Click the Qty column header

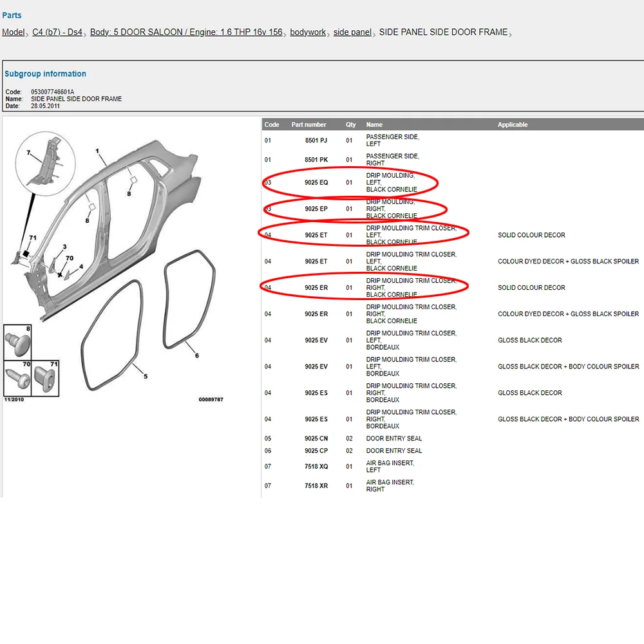point(350,124)
